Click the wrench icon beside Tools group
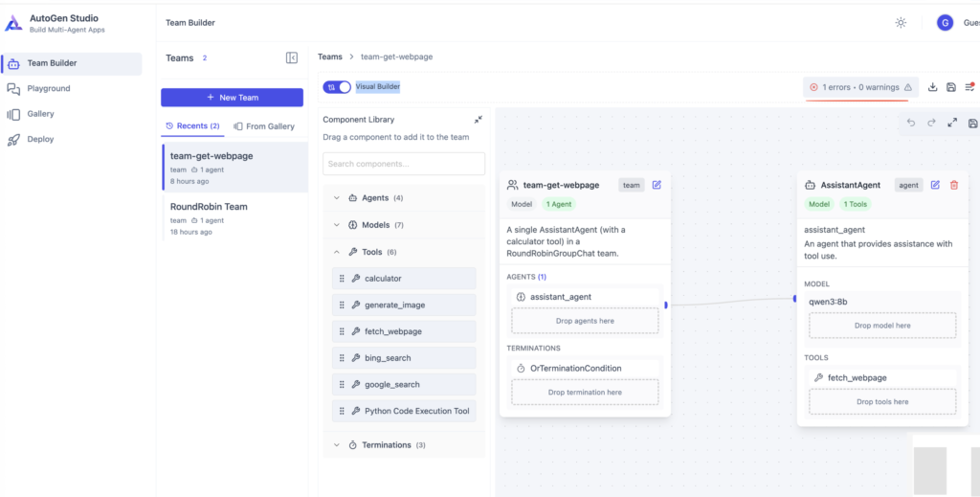 tap(352, 253)
